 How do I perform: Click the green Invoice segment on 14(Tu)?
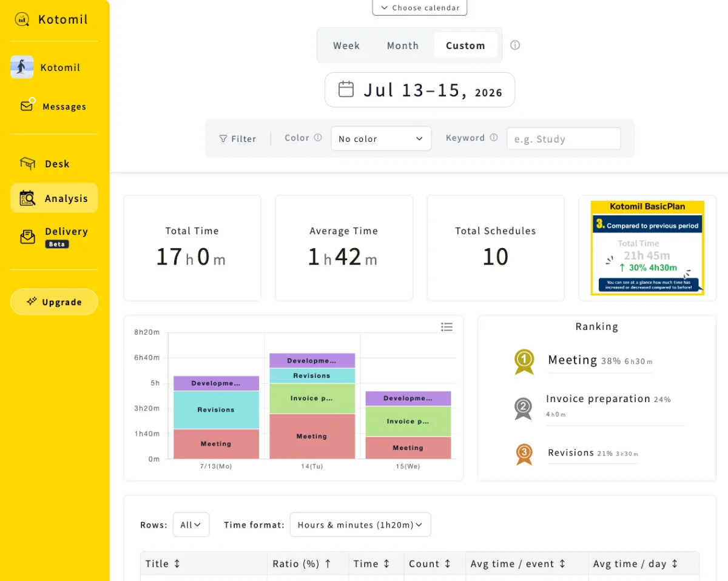click(312, 398)
